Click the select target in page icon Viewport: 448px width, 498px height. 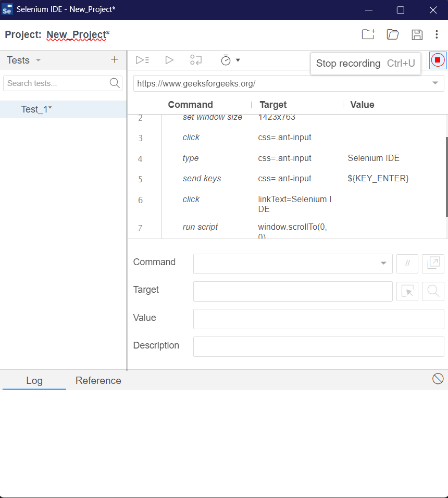(x=407, y=291)
